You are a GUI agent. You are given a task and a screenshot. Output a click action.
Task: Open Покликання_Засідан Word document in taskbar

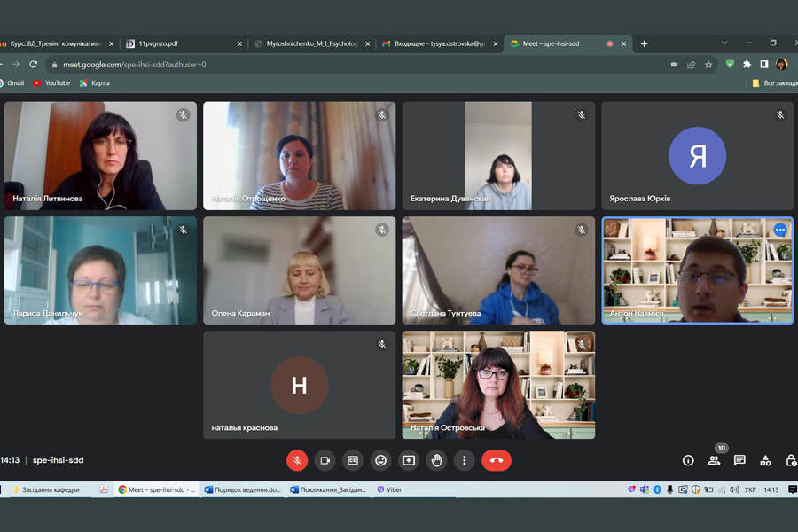328,489
